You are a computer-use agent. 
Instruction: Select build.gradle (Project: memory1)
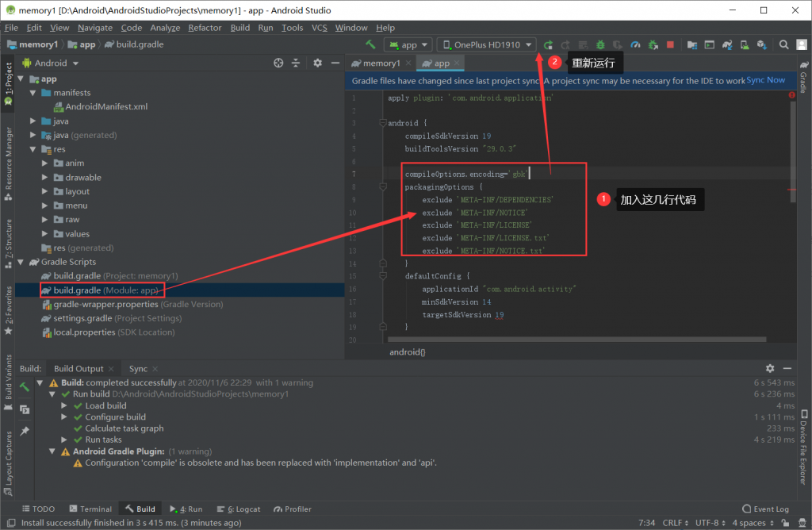(x=109, y=276)
